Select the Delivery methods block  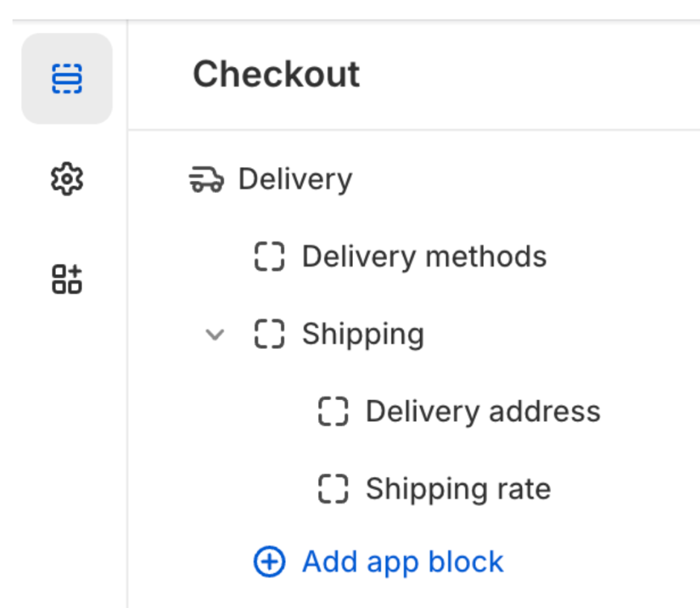pyautogui.click(x=424, y=257)
